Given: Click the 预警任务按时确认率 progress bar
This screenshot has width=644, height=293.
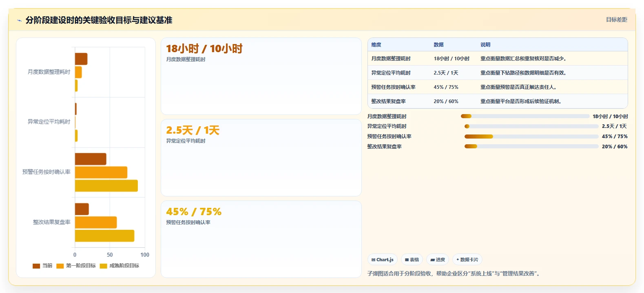Looking at the screenshot, I should (531, 137).
